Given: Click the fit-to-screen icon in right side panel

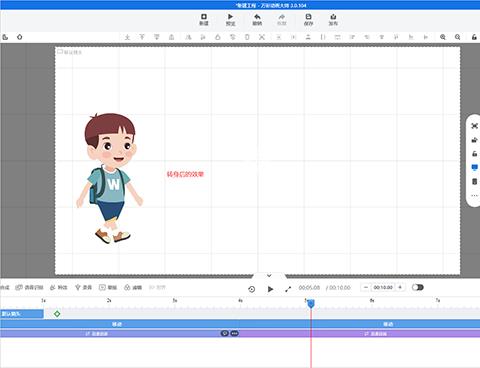Looking at the screenshot, I should click(x=474, y=126).
